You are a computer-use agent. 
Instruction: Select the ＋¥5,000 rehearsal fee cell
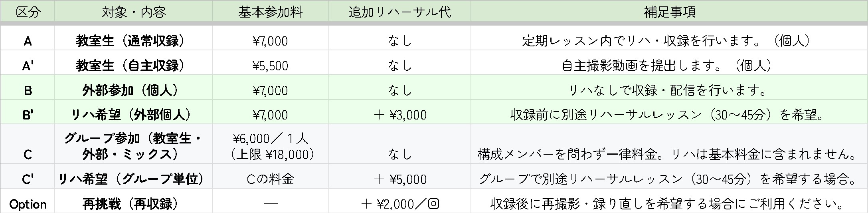pos(399,179)
